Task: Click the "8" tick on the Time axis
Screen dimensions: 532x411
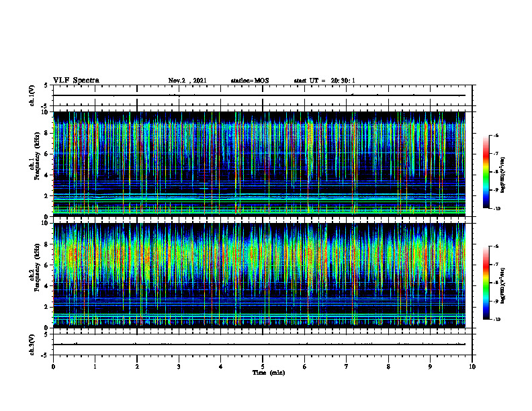Action: [388, 367]
